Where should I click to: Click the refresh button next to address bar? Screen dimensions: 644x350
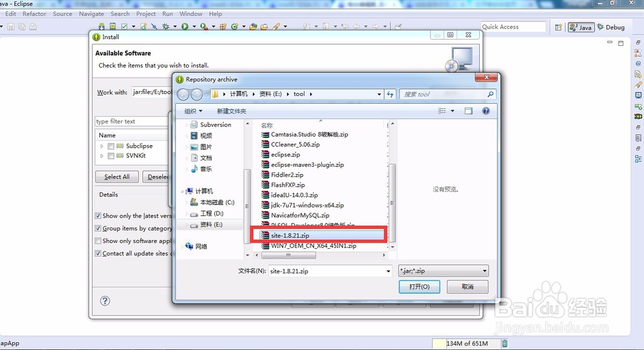pos(390,94)
